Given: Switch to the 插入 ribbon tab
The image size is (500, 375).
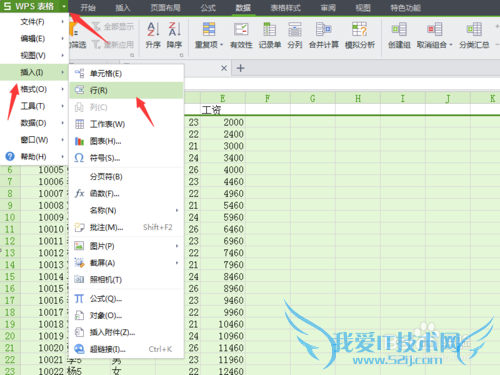Looking at the screenshot, I should (x=123, y=8).
